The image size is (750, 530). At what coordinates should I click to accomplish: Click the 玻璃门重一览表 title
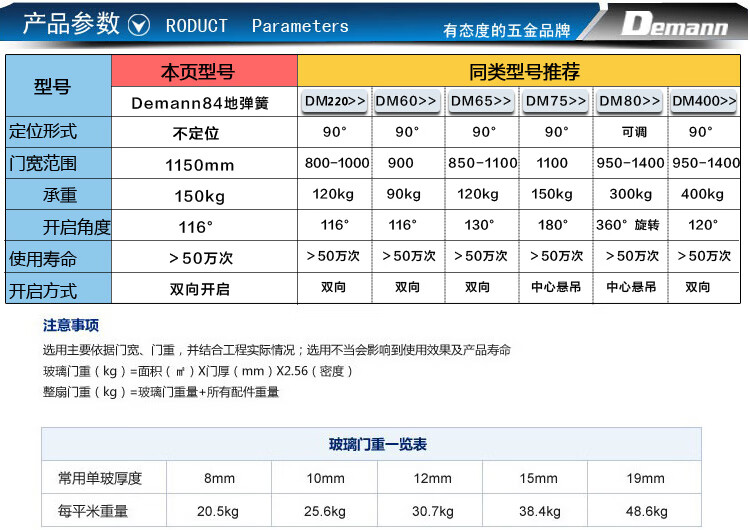pos(377,444)
